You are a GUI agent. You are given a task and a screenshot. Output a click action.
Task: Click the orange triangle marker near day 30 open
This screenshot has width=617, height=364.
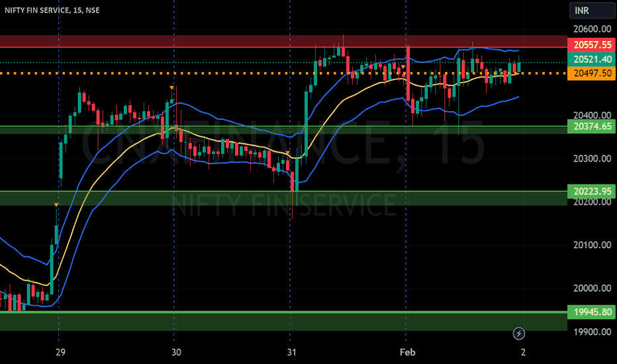point(172,88)
